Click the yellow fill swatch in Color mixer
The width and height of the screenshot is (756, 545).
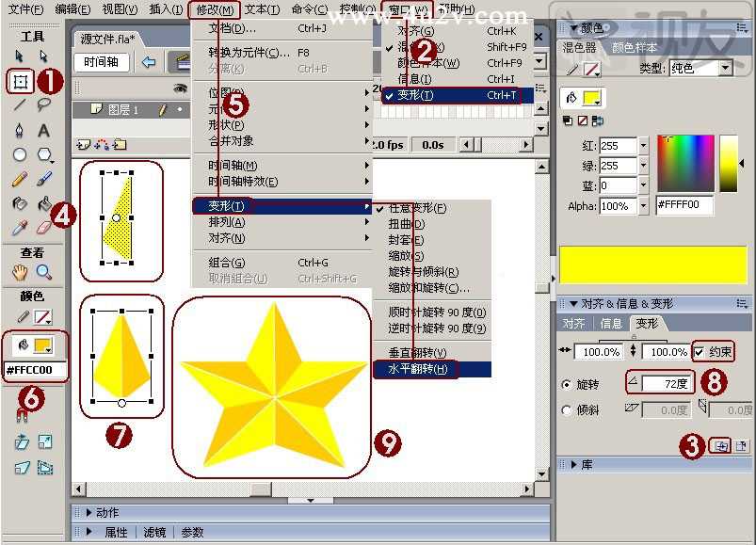point(591,98)
